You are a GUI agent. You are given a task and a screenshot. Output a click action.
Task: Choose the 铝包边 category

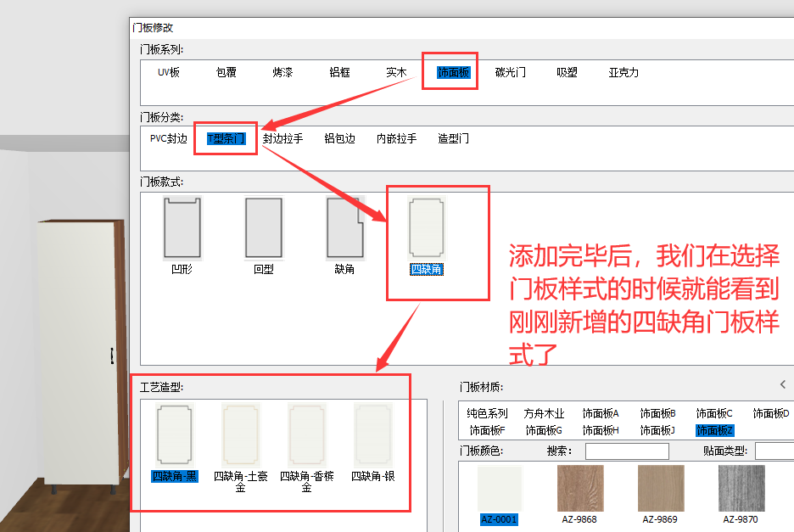click(340, 138)
